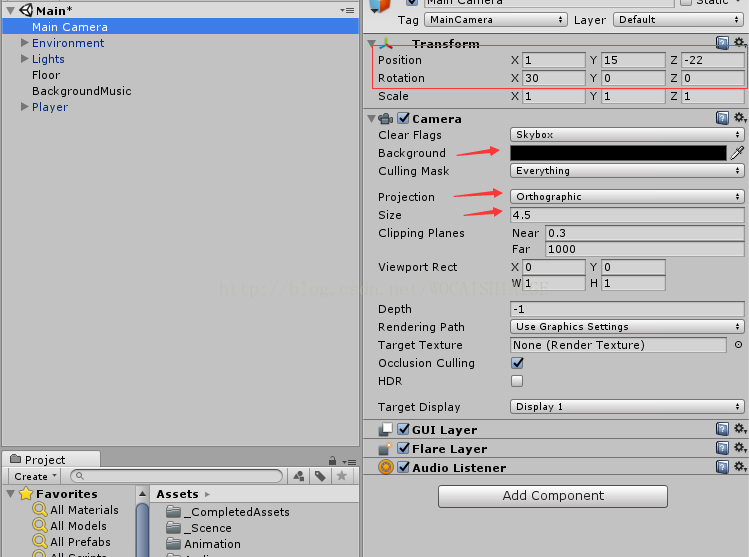
Task: Toggle Flare Layer enabled checkbox
Action: (x=404, y=448)
